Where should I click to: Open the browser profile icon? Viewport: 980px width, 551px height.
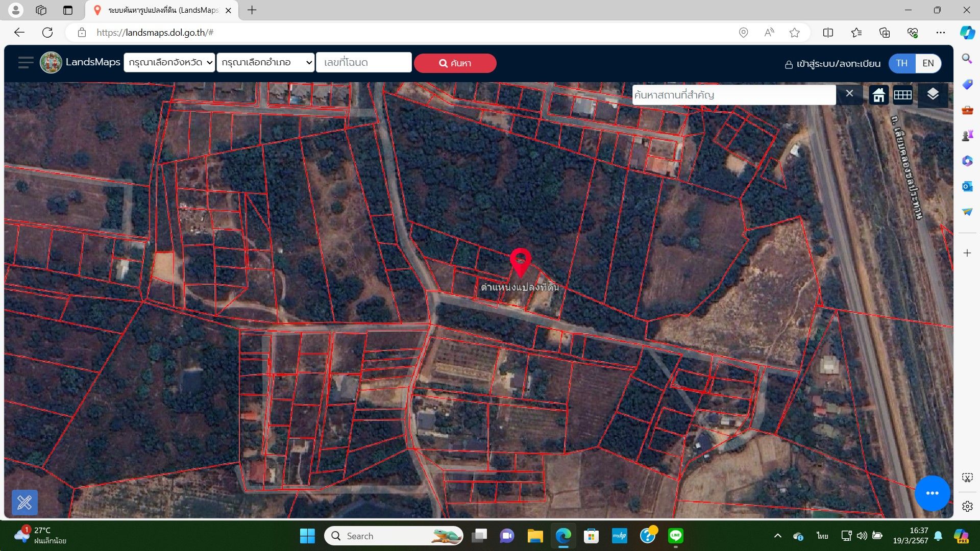[16, 10]
